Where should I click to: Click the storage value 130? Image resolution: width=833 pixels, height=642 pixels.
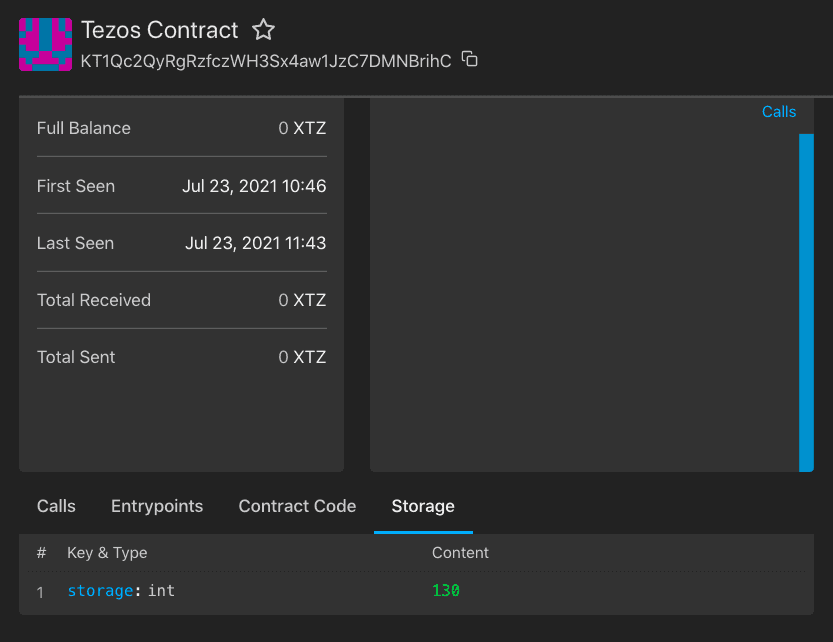[x=446, y=591]
